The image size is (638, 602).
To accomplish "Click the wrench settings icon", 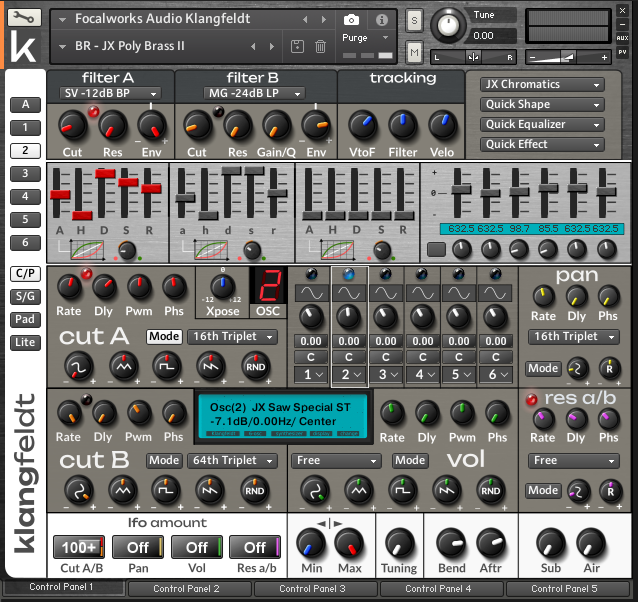I will [25, 17].
